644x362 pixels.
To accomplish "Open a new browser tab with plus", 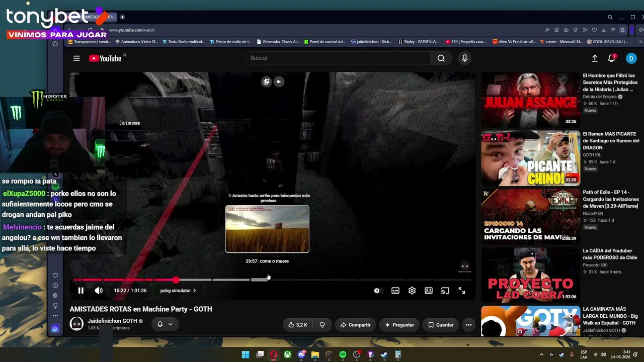I will tap(122, 17).
